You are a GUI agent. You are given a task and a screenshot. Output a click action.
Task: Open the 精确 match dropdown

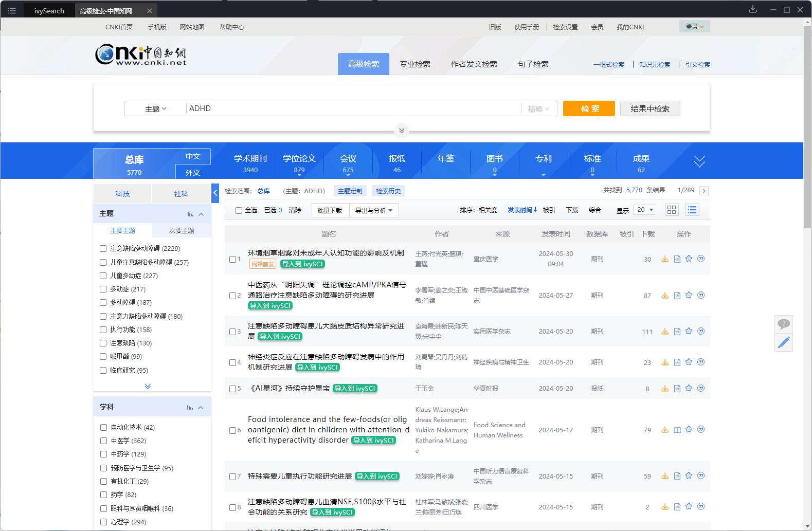(538, 109)
